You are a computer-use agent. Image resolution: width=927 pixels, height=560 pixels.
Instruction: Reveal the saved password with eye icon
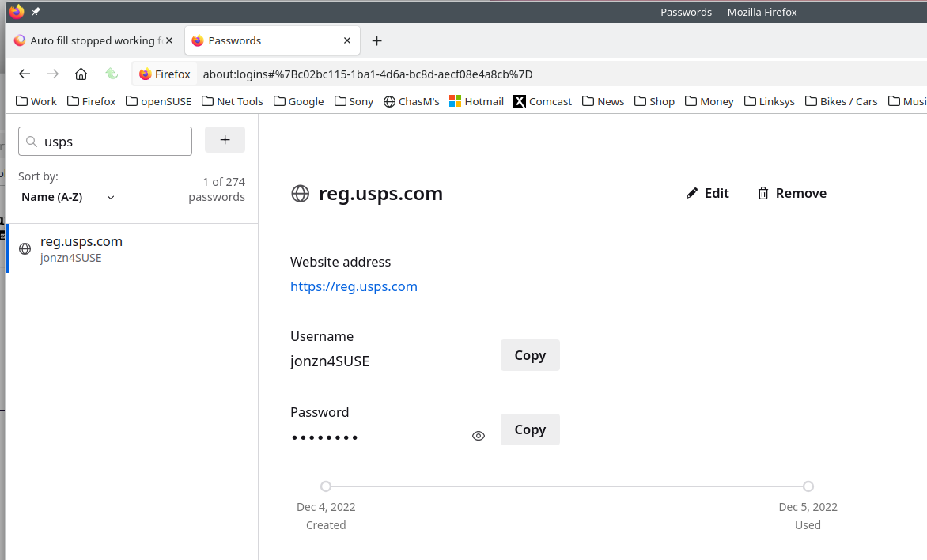[x=479, y=436]
